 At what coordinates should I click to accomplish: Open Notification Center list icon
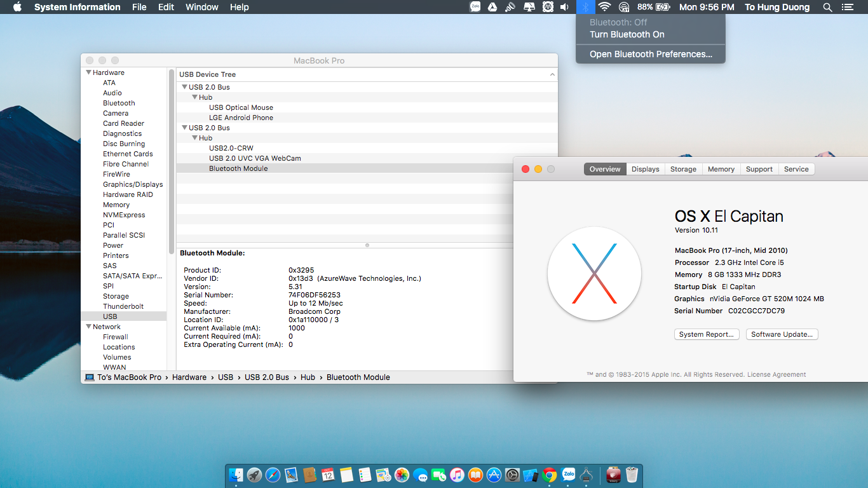(x=847, y=7)
